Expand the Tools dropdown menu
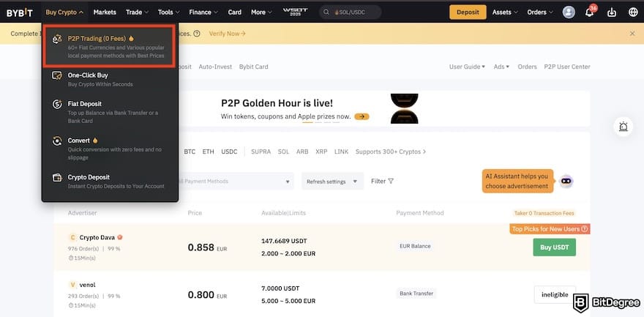Screen dimensions: 644x317 point(169,12)
